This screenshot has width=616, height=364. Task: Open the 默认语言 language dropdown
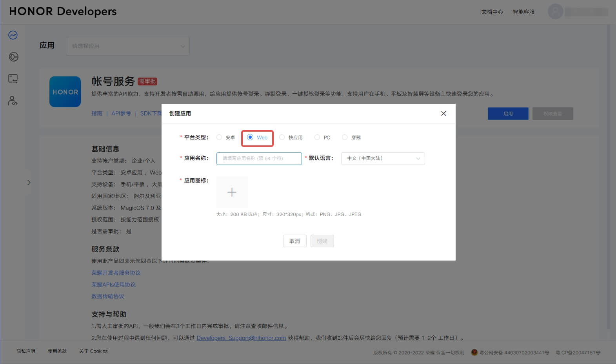click(383, 158)
